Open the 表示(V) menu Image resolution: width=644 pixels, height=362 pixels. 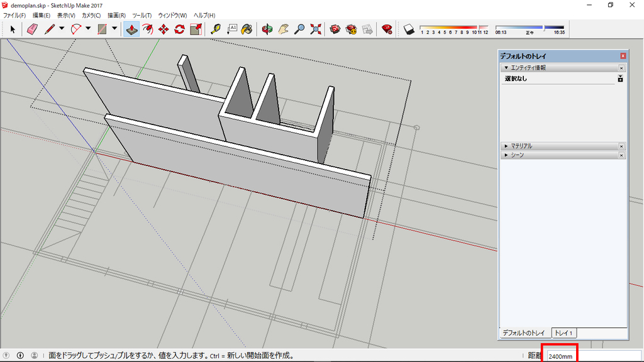tap(65, 15)
